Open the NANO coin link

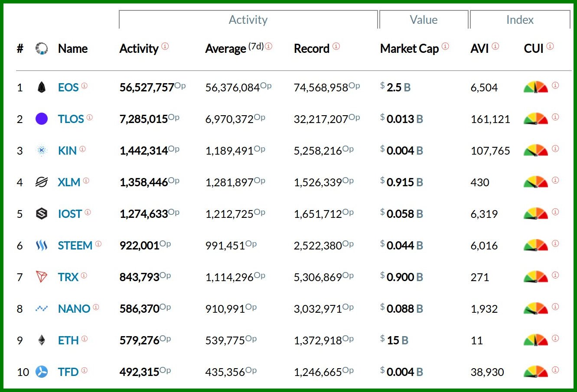point(74,309)
